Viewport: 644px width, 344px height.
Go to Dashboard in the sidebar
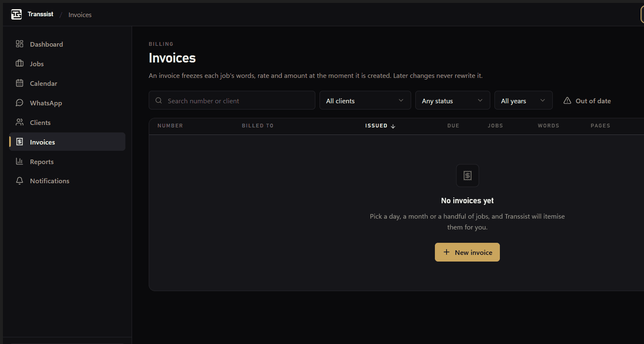[x=67, y=44]
